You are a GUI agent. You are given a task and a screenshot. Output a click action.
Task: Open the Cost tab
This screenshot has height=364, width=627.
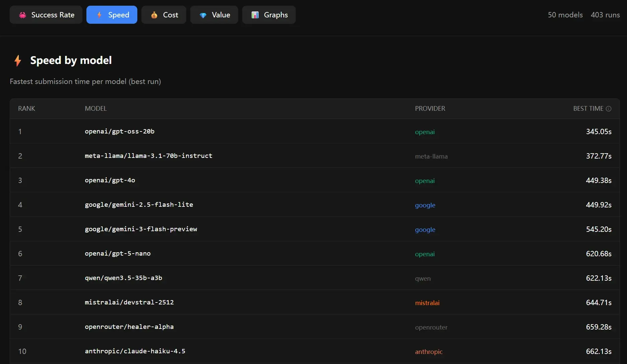pyautogui.click(x=163, y=15)
